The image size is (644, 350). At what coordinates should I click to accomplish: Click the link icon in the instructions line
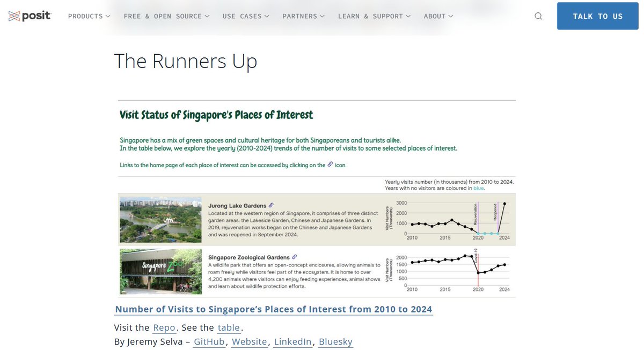pyautogui.click(x=330, y=165)
